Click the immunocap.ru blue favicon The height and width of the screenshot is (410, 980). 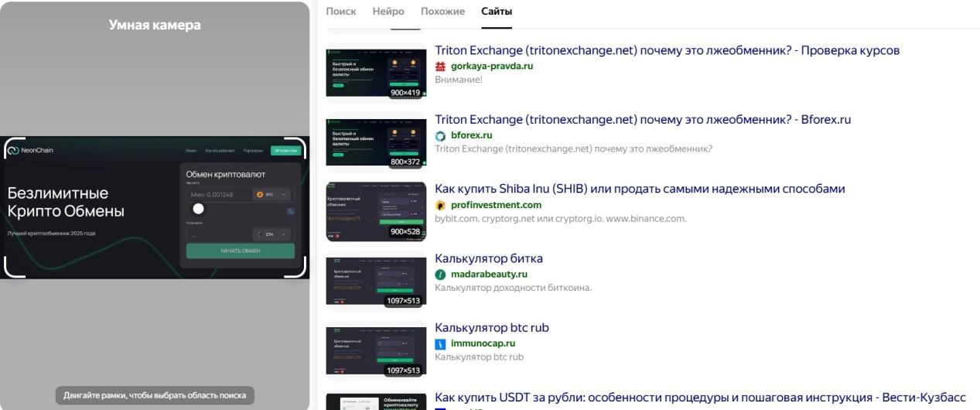[x=441, y=343]
